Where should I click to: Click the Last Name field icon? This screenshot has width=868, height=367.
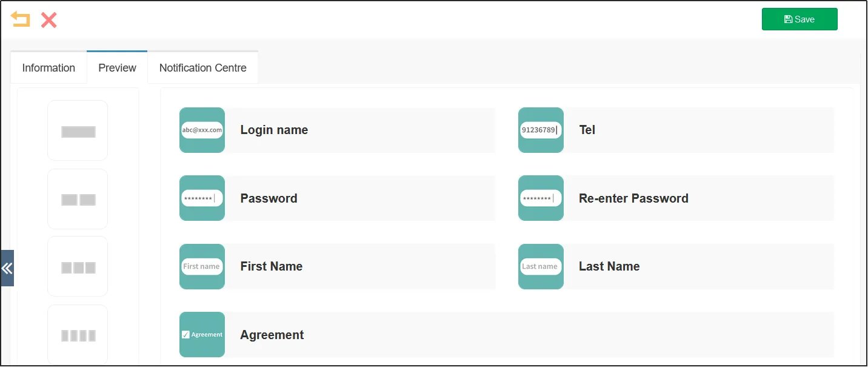coord(541,266)
